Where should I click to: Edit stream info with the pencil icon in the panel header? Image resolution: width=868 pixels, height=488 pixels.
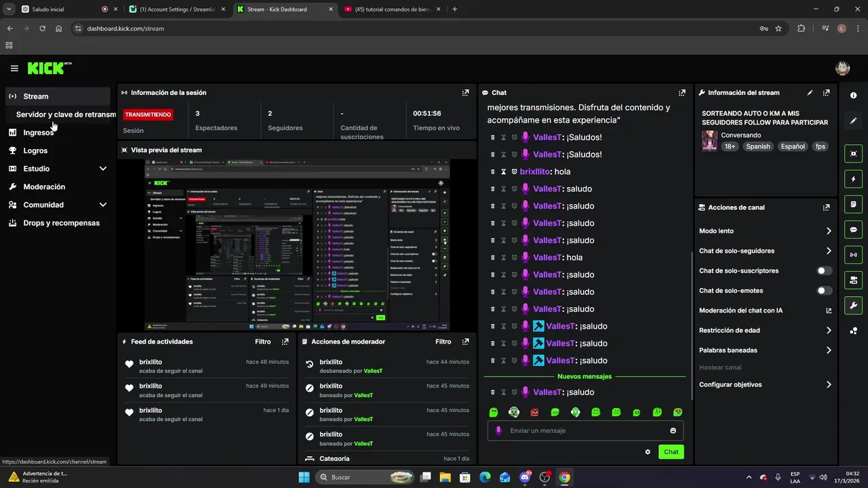tap(810, 93)
